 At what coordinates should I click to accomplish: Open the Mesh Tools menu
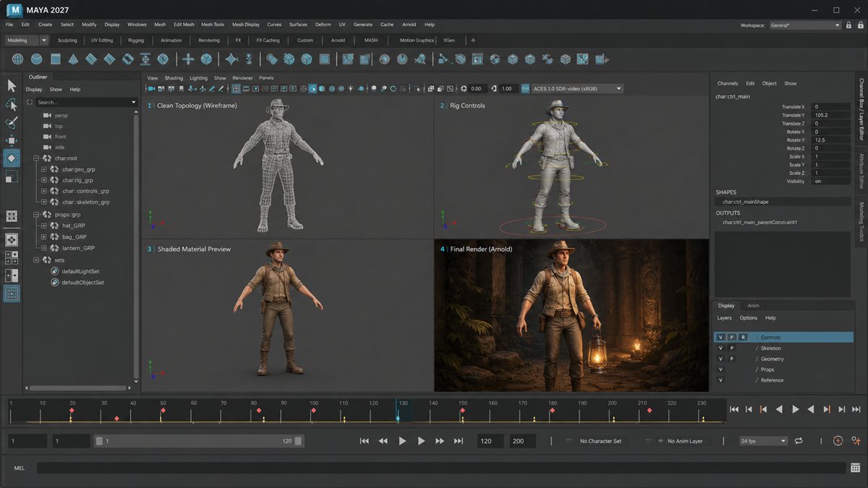(x=213, y=25)
